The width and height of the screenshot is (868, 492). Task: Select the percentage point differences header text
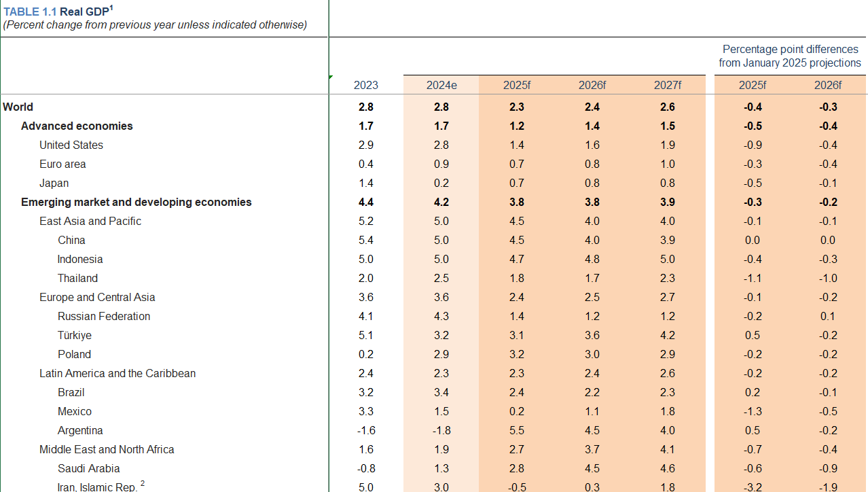[790, 56]
